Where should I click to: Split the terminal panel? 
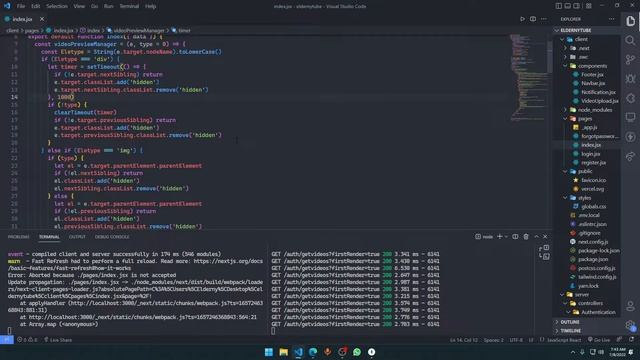coord(515,237)
